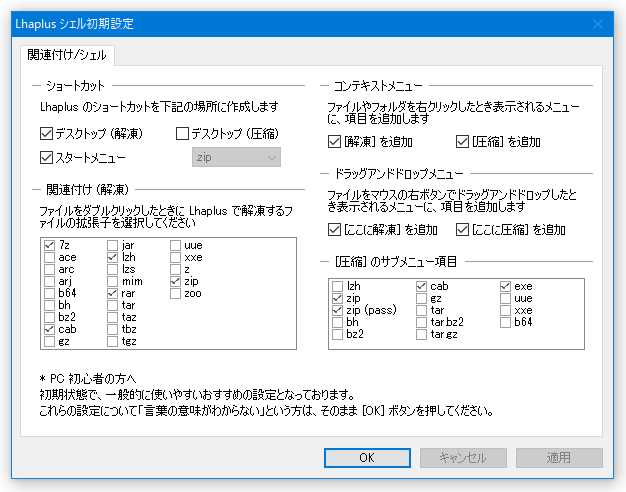Uncheck exe in compression submenu list
626x492 pixels.
click(505, 286)
